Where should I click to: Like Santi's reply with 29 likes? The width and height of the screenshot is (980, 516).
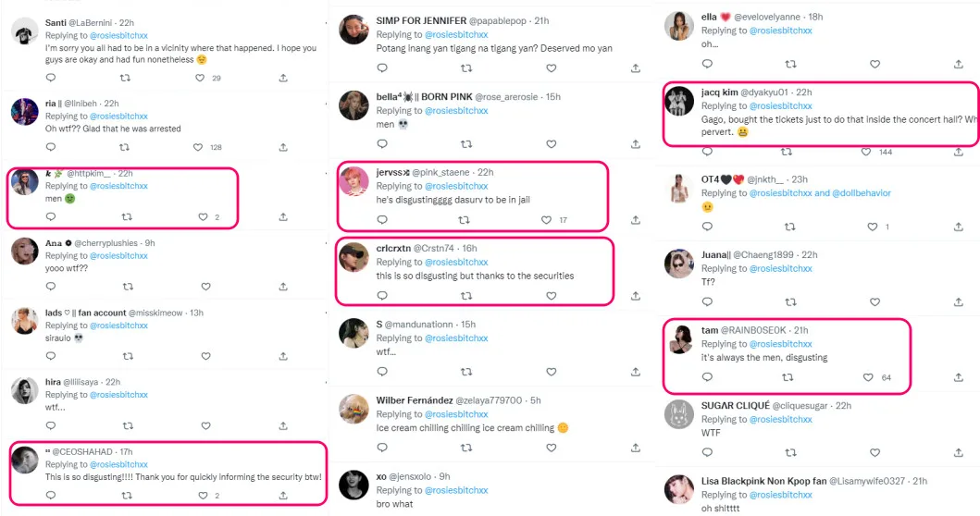[200, 78]
